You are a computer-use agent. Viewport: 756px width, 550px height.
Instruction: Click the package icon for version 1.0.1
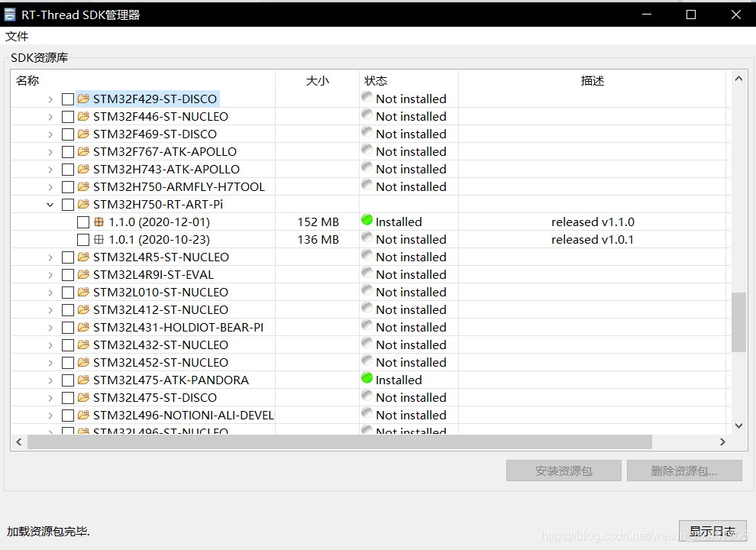[x=99, y=239]
